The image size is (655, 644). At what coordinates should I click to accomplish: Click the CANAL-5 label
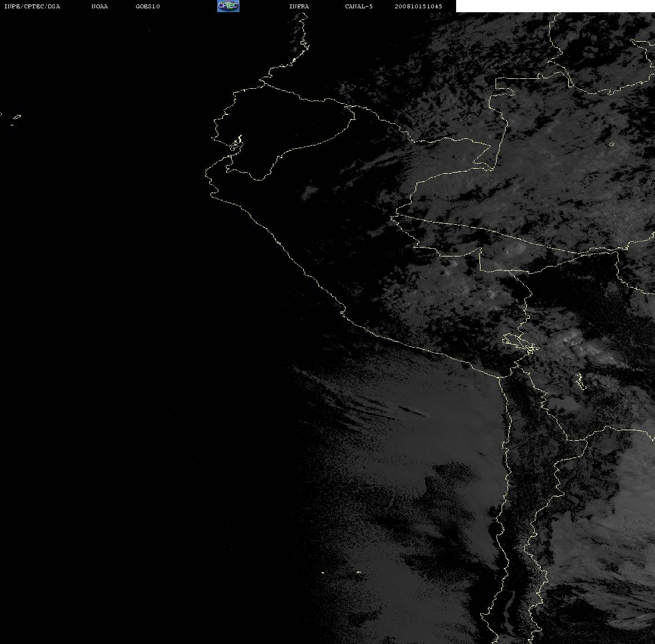tap(359, 6)
